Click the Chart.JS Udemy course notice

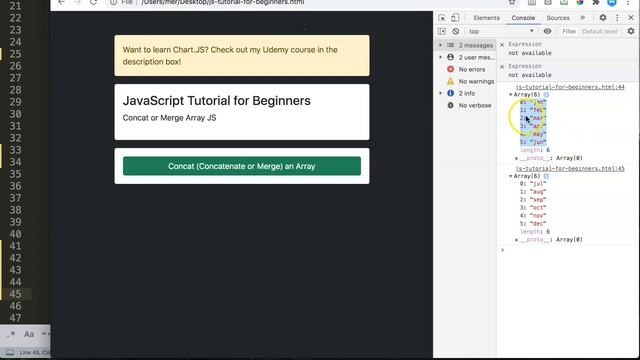242,56
